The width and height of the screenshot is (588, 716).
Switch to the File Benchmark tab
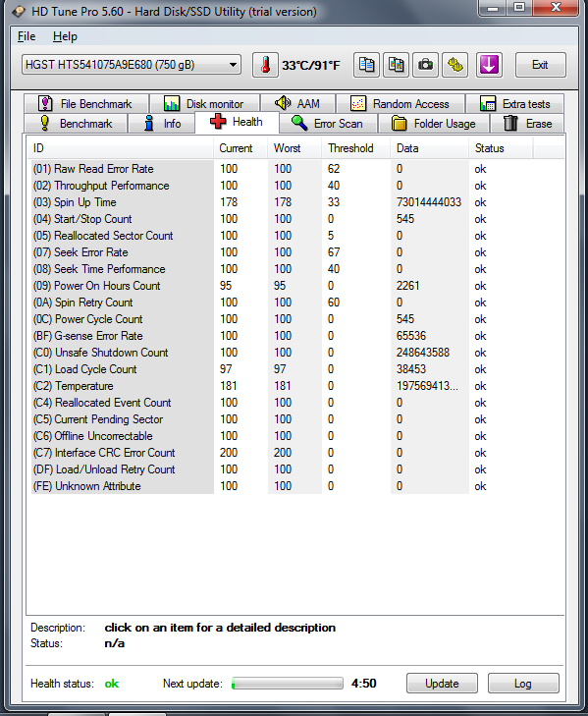click(85, 104)
